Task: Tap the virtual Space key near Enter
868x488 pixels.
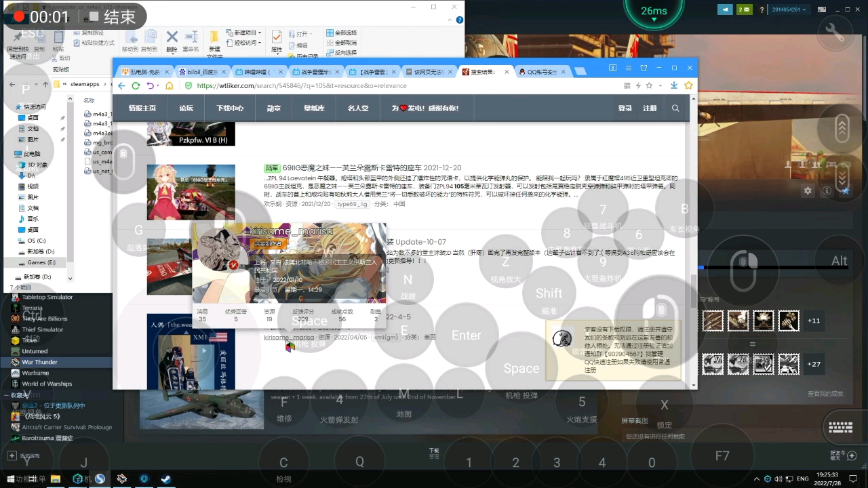Action: (521, 368)
